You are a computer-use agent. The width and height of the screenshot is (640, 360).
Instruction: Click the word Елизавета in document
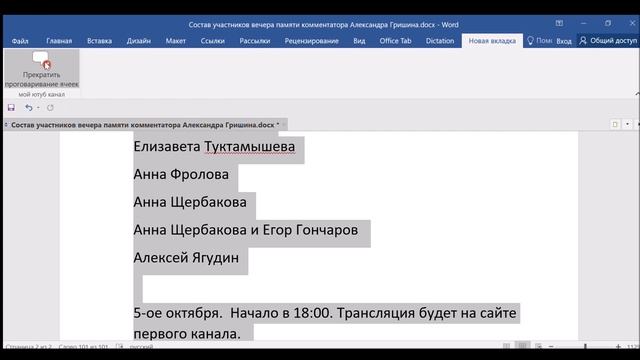(x=167, y=147)
